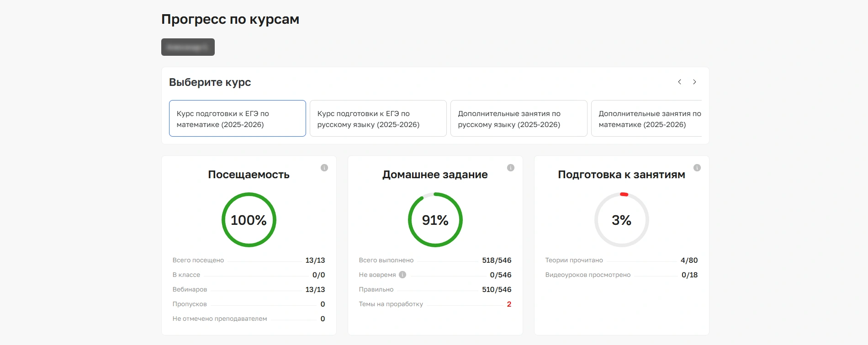The image size is (868, 345).
Task: Click Теории прочитано value 4/80
Action: 689,260
